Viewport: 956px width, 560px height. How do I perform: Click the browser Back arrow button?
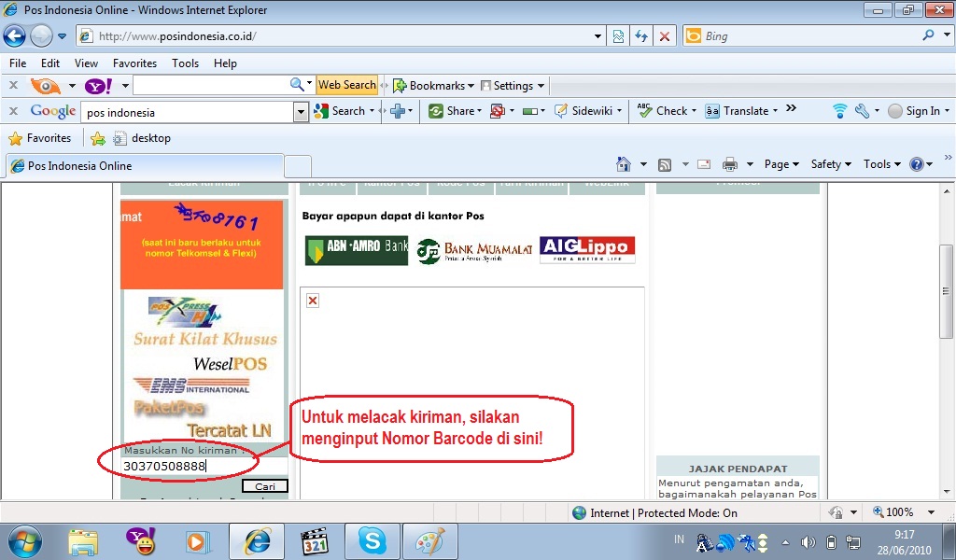tap(15, 36)
